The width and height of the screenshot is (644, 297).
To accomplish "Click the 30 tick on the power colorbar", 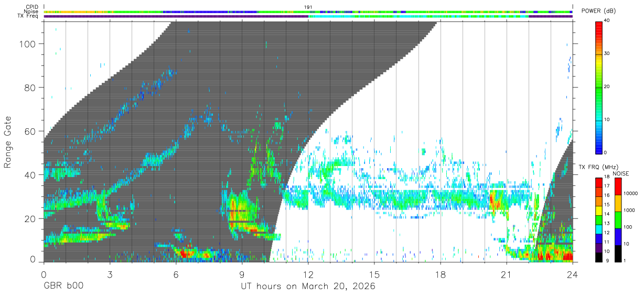I will coord(607,53).
